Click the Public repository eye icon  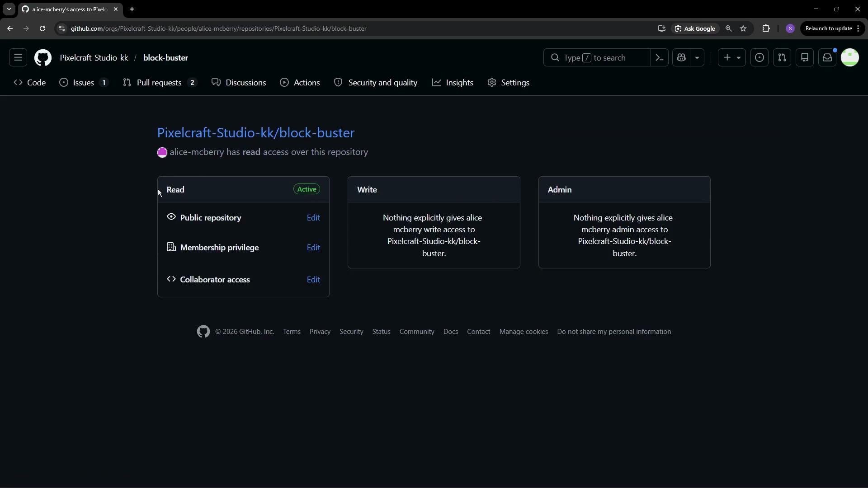point(171,217)
